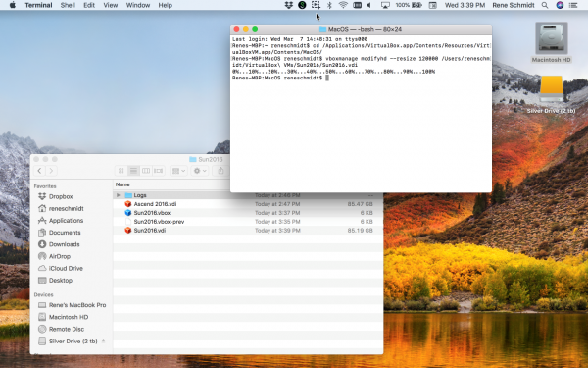Click the 85.47 GB size value
Screen dimensions: 588x368
(x=360, y=204)
